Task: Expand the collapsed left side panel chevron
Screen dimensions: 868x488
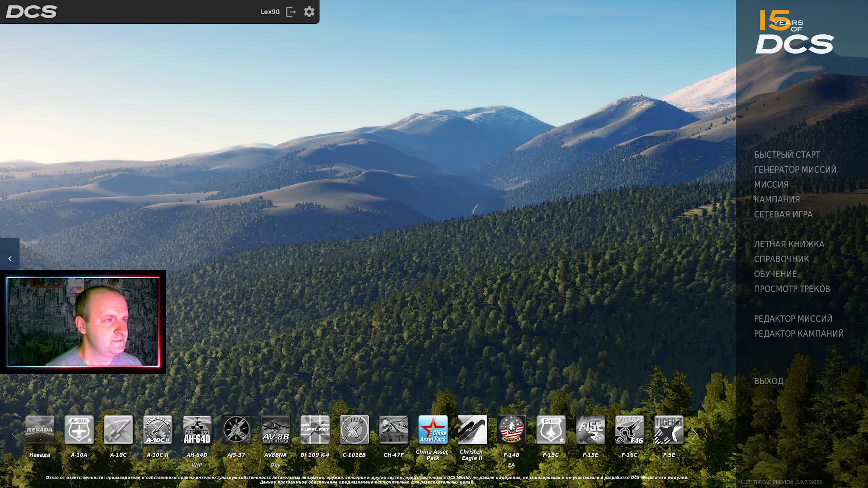Action: pyautogui.click(x=10, y=259)
